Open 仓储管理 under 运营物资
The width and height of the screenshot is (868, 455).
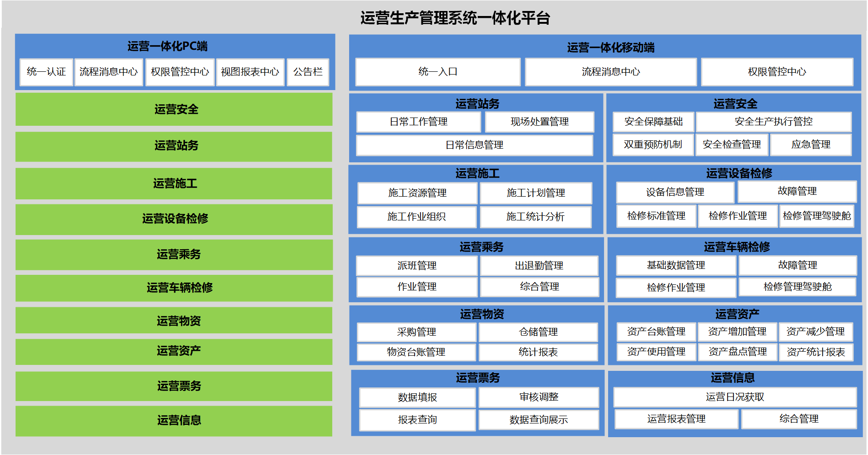tap(538, 332)
